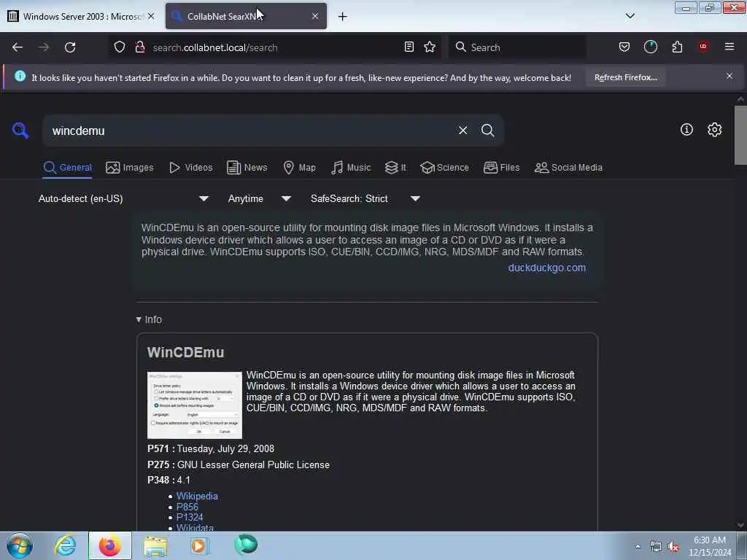Switch to the Windows Server 2003 tab

pyautogui.click(x=81, y=16)
